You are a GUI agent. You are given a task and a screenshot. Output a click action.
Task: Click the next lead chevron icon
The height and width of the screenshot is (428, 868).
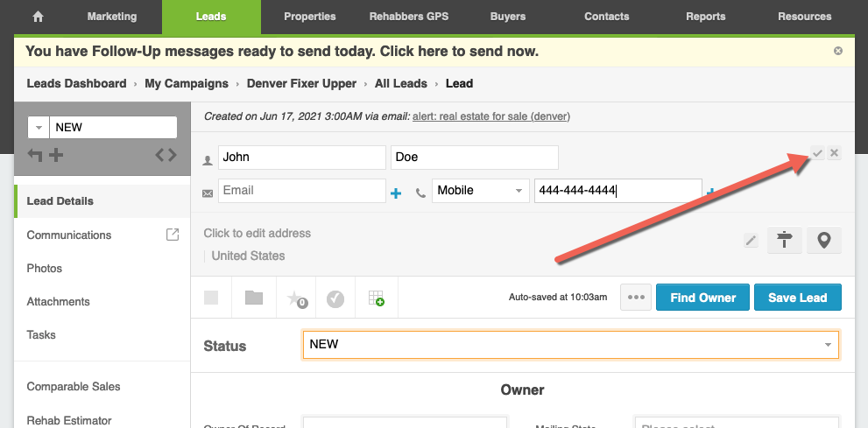coord(173,155)
